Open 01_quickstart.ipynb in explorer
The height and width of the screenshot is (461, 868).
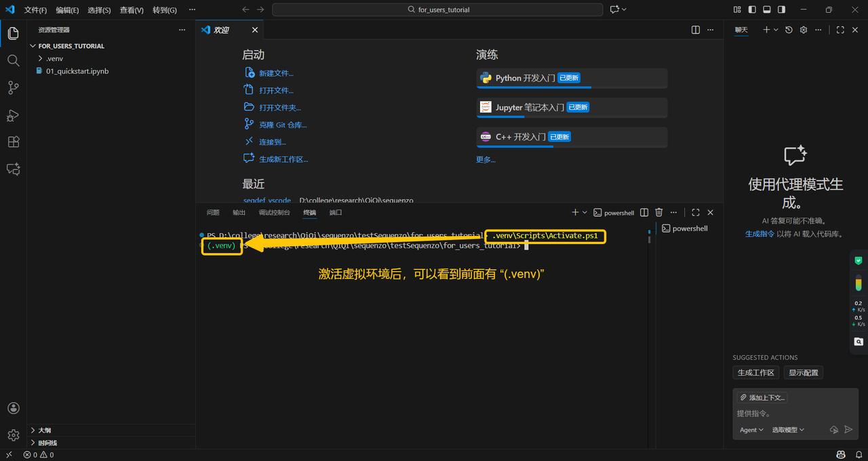click(77, 71)
